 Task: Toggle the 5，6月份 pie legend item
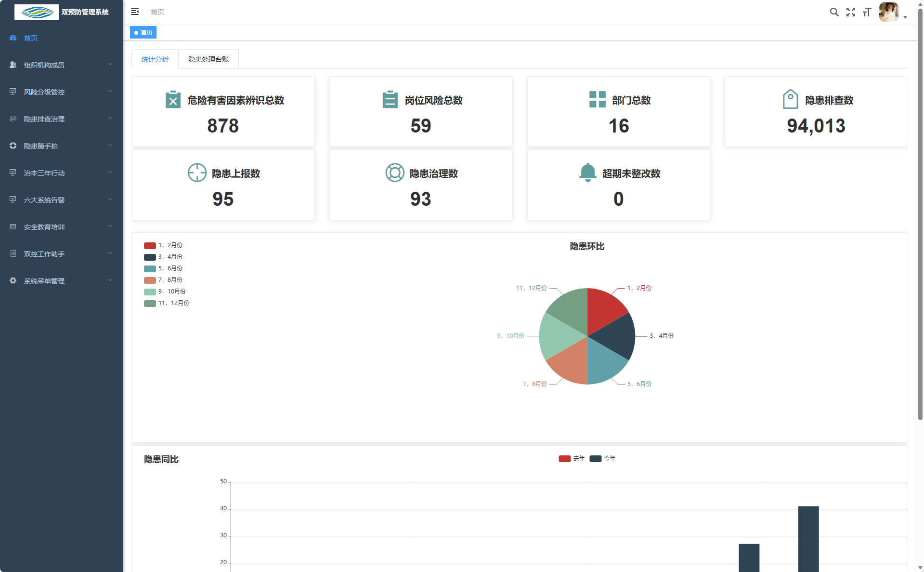(163, 268)
